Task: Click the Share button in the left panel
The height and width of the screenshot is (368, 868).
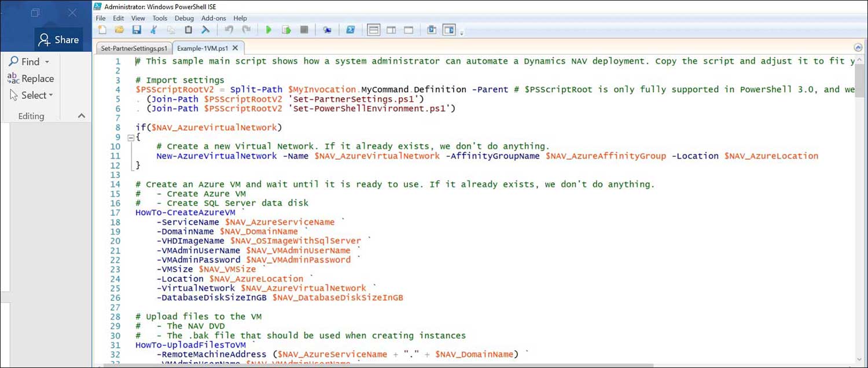Action: click(x=58, y=39)
